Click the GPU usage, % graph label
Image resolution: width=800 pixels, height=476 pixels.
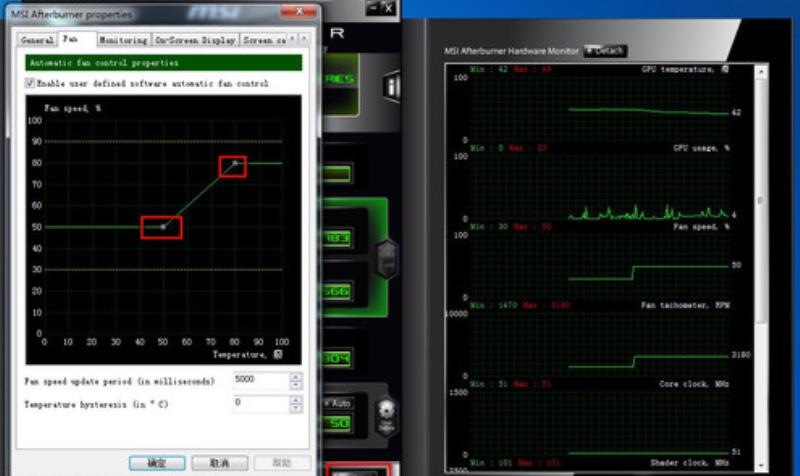pos(701,148)
